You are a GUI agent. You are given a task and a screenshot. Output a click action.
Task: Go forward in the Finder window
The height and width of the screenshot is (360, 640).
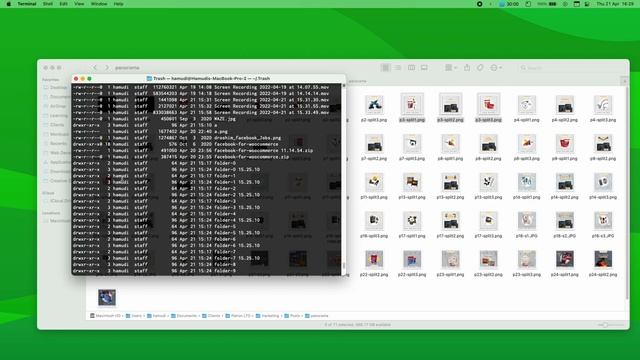pyautogui.click(x=107, y=68)
